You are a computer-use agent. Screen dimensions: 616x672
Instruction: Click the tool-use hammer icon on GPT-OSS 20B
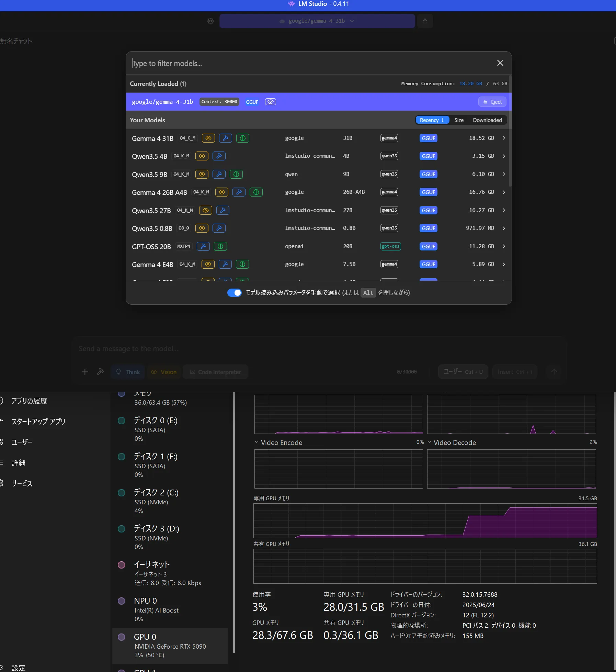pos(203,246)
